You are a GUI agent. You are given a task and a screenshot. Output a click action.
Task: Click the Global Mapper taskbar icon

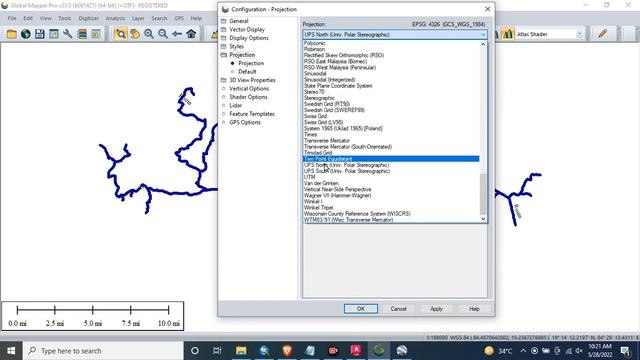pyautogui.click(x=379, y=350)
